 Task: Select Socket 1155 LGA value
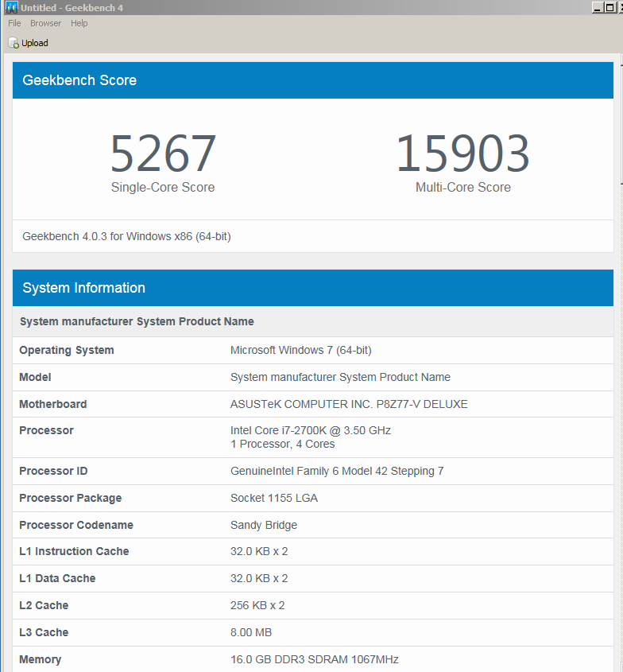pyautogui.click(x=274, y=498)
